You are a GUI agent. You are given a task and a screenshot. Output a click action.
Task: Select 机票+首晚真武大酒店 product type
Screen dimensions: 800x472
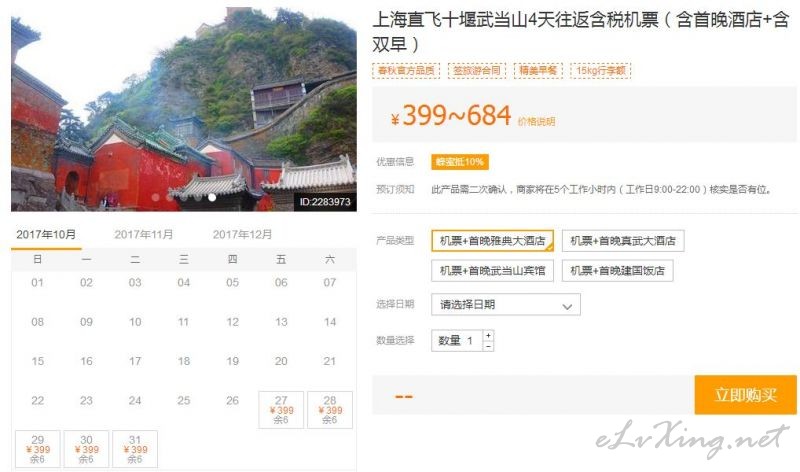[622, 241]
